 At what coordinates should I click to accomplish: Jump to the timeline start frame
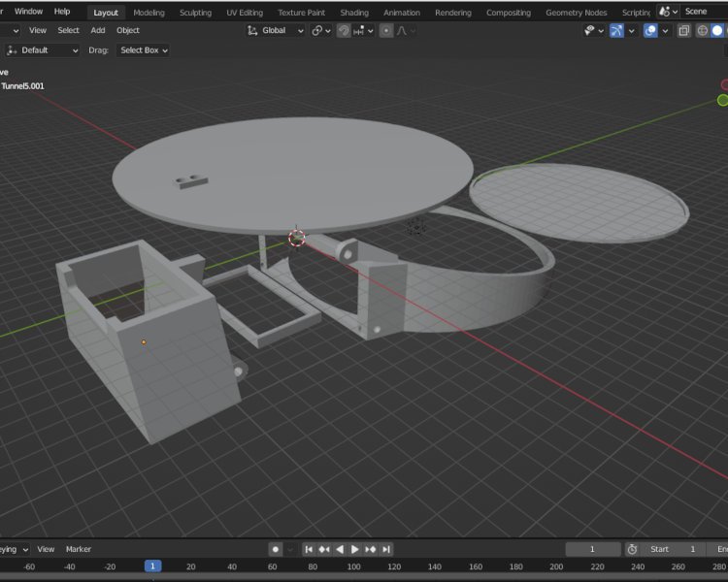tap(309, 549)
